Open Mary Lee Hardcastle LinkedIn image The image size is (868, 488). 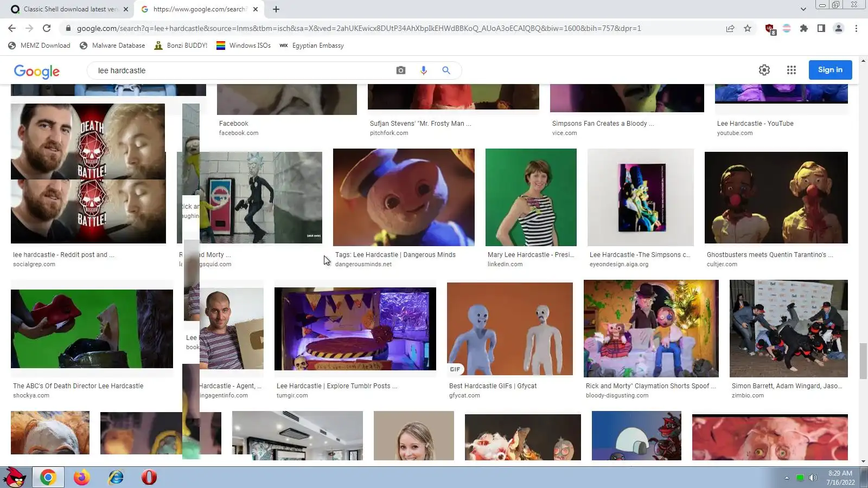coord(531,197)
